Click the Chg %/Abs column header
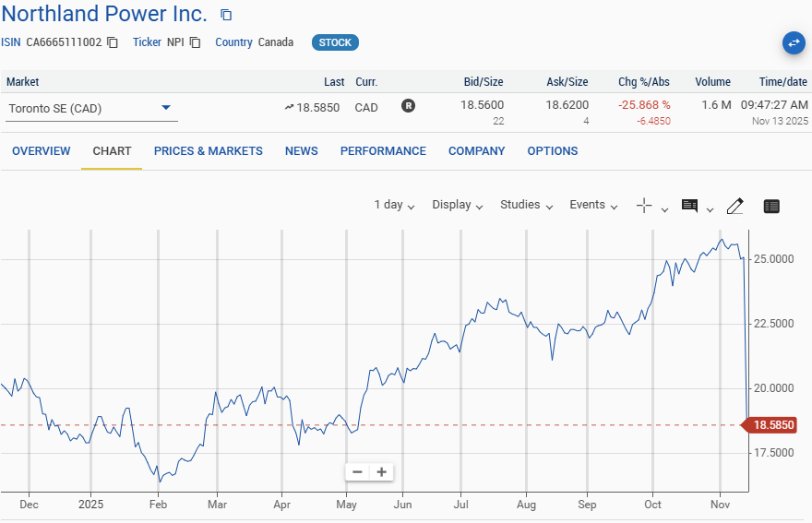The width and height of the screenshot is (812, 523). (x=644, y=82)
